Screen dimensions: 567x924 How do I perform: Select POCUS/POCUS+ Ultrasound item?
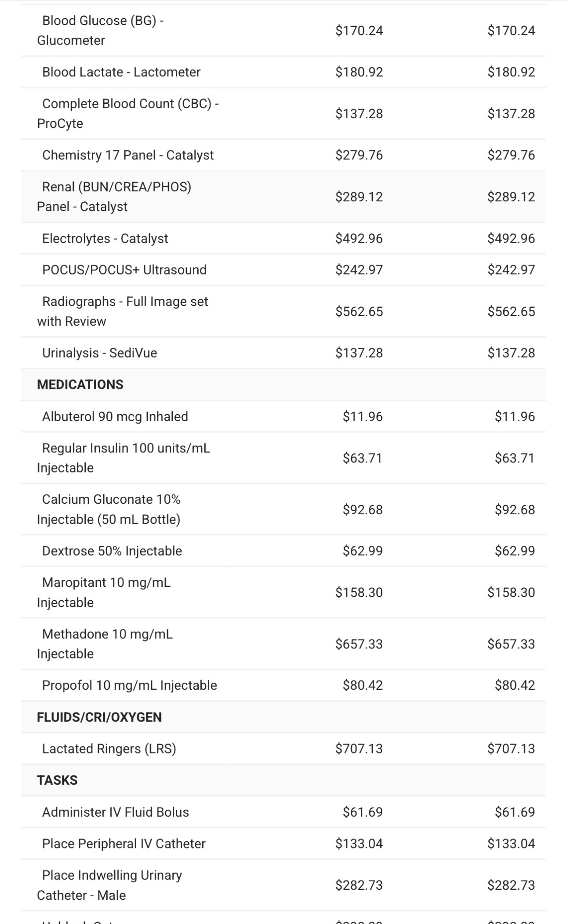(x=124, y=270)
